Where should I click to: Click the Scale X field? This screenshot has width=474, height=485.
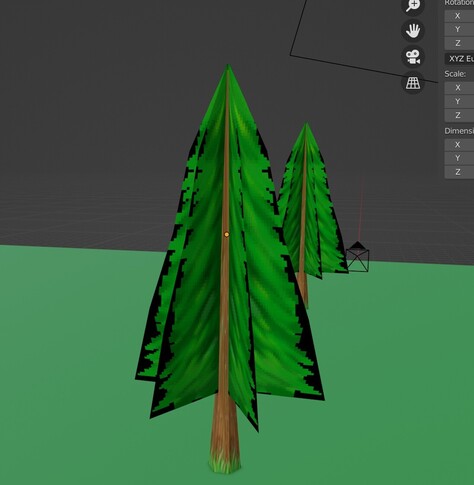click(459, 88)
